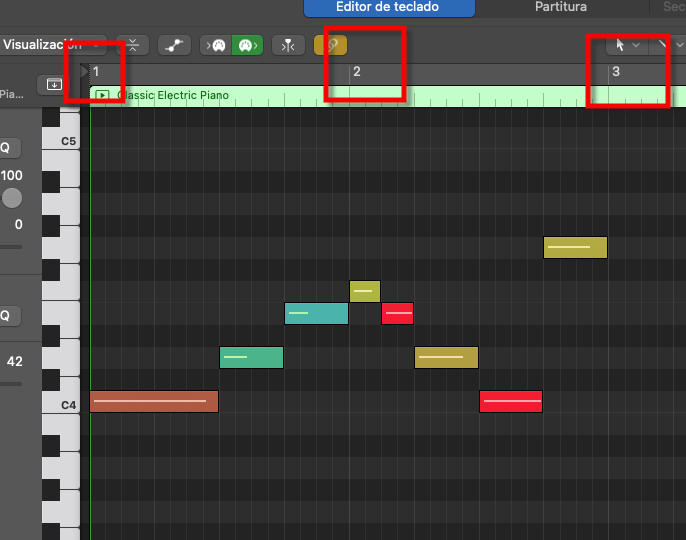Click the Catch Playhead icon
686x540 pixels.
click(x=288, y=45)
